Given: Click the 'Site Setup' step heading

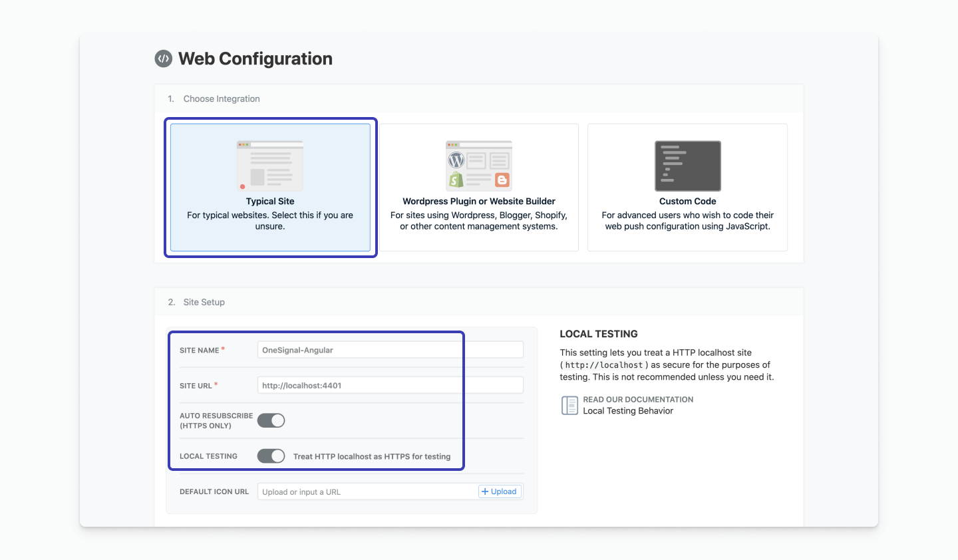Looking at the screenshot, I should click(204, 302).
